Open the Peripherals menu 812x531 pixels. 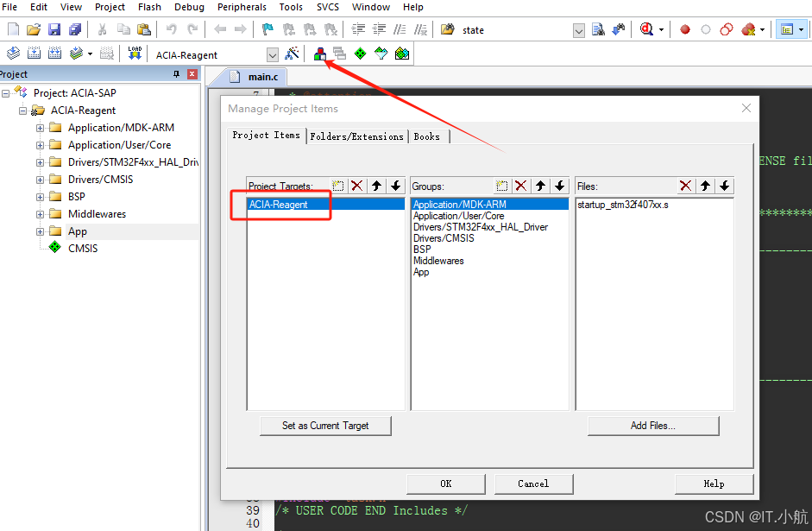tap(242, 7)
